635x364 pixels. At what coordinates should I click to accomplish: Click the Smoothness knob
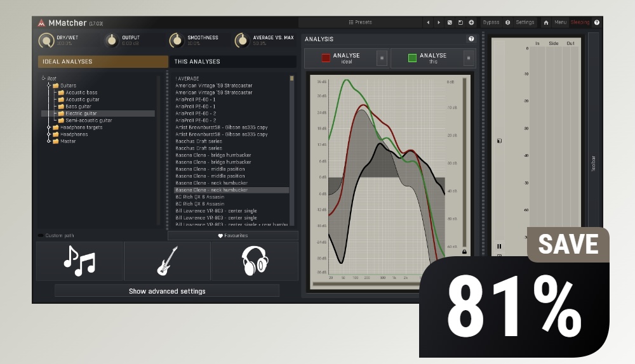[x=177, y=41]
